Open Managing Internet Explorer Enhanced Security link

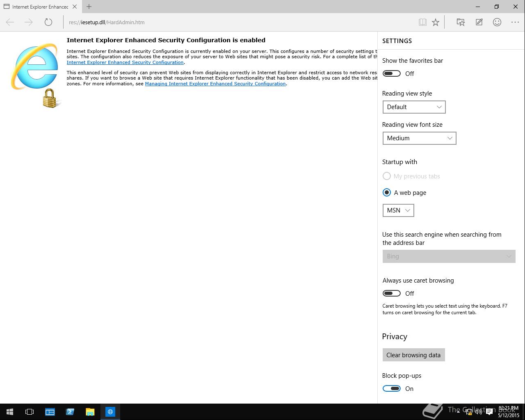coord(215,84)
